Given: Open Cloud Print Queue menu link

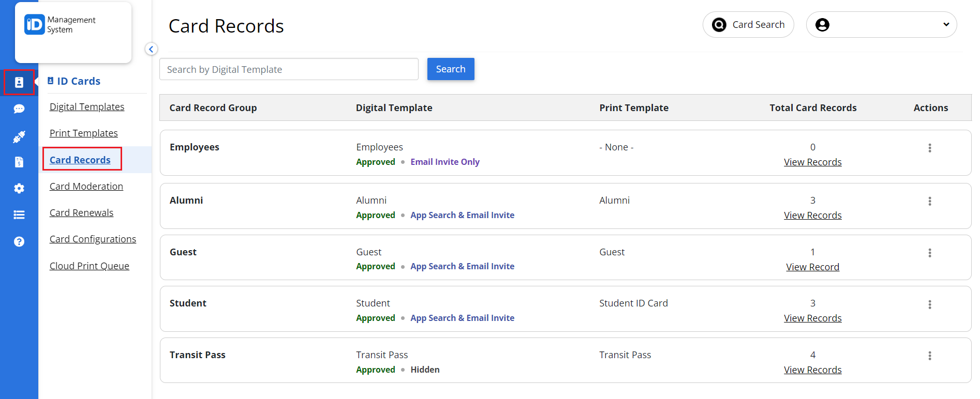Looking at the screenshot, I should (90, 266).
